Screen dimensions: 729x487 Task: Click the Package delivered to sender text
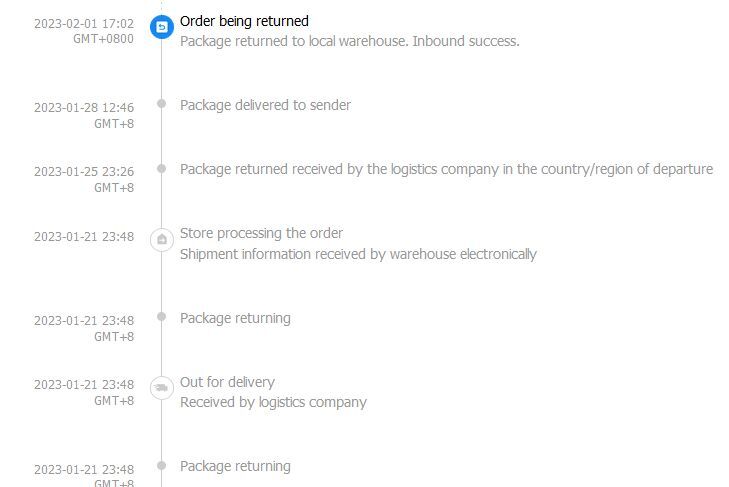coord(265,105)
